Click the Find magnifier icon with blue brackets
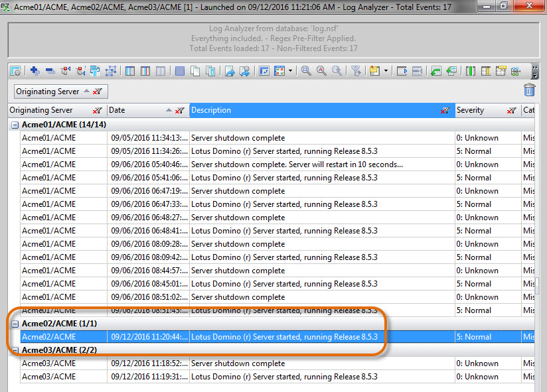 306,71
